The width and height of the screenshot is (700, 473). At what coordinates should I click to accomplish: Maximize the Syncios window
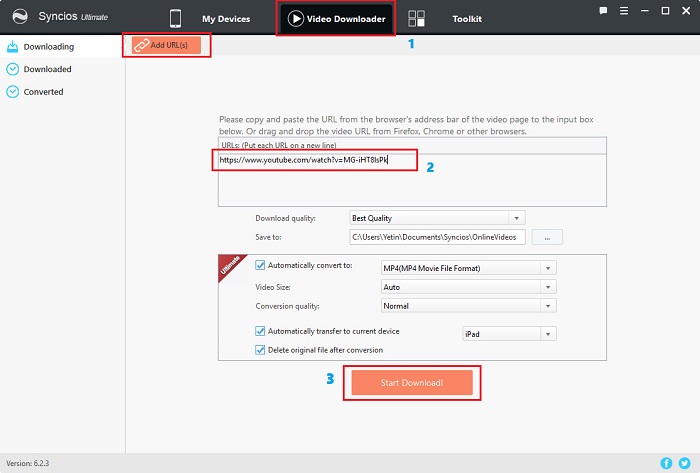pos(665,11)
